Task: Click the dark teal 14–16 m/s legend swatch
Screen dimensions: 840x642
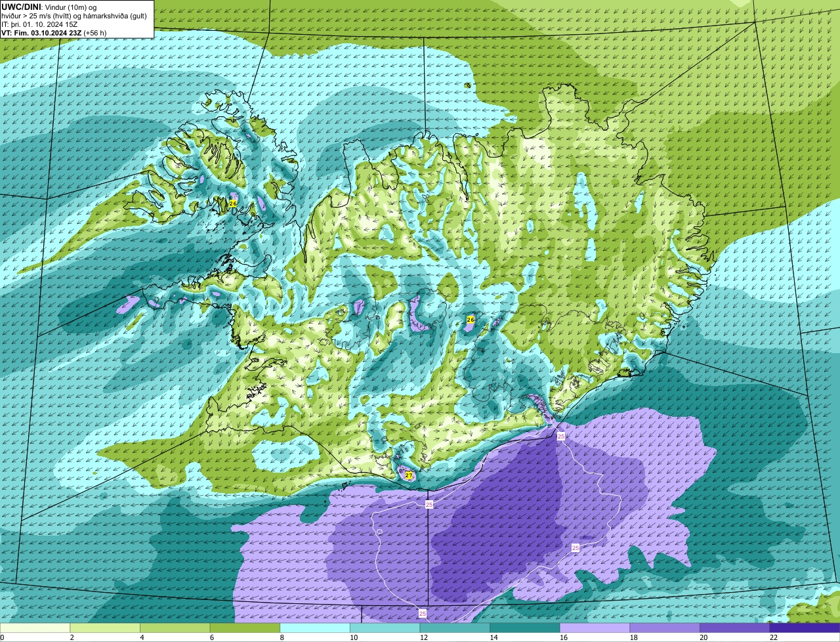Action: coord(525,628)
